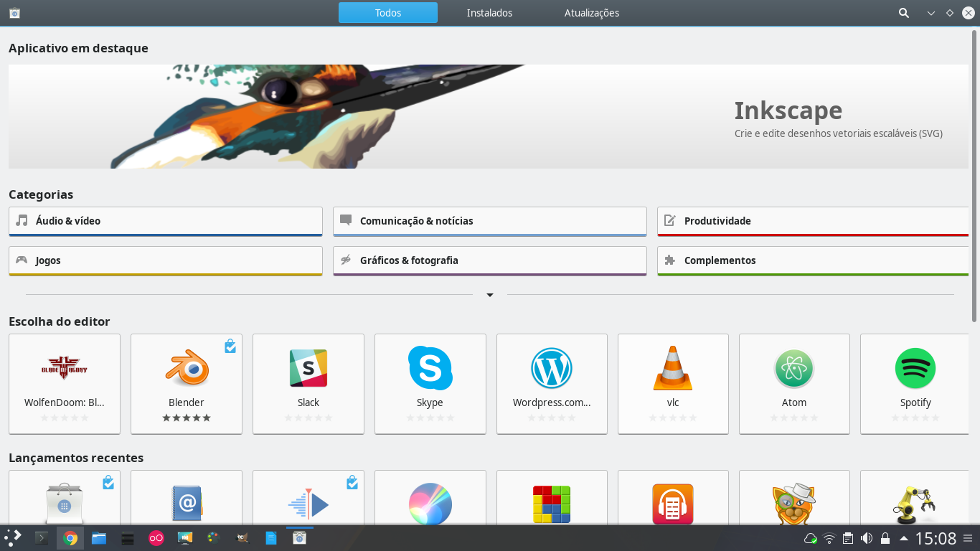Launch Google Chrome from the taskbar

70,538
